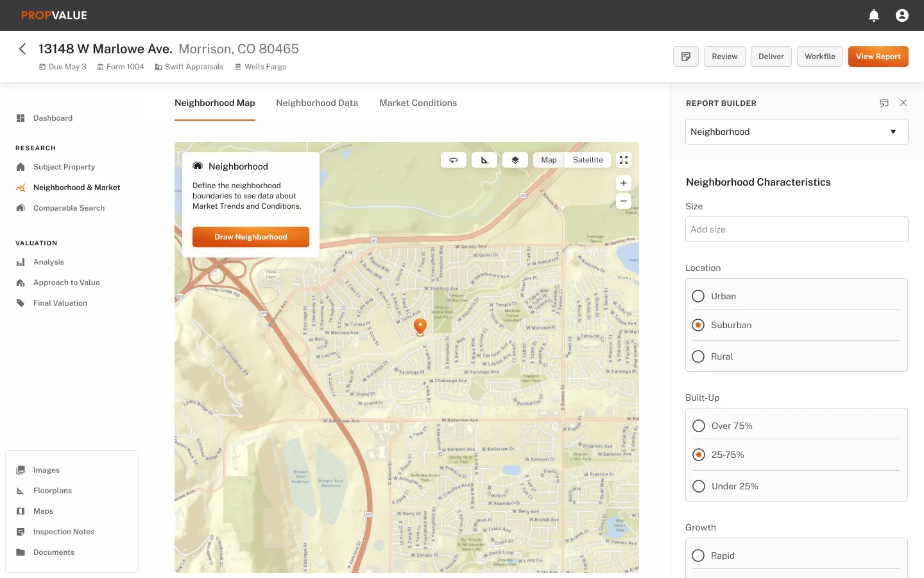924x578 pixels.
Task: Click the Maps sidebar icon
Action: point(21,511)
